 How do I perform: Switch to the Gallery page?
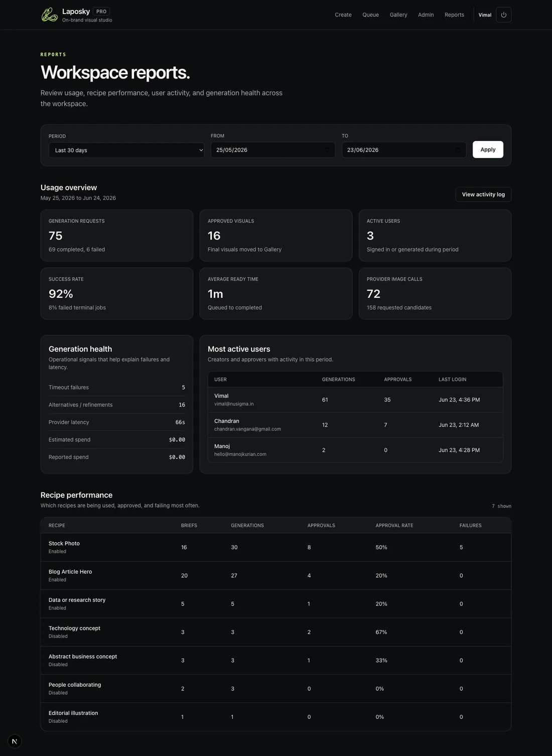coord(398,15)
